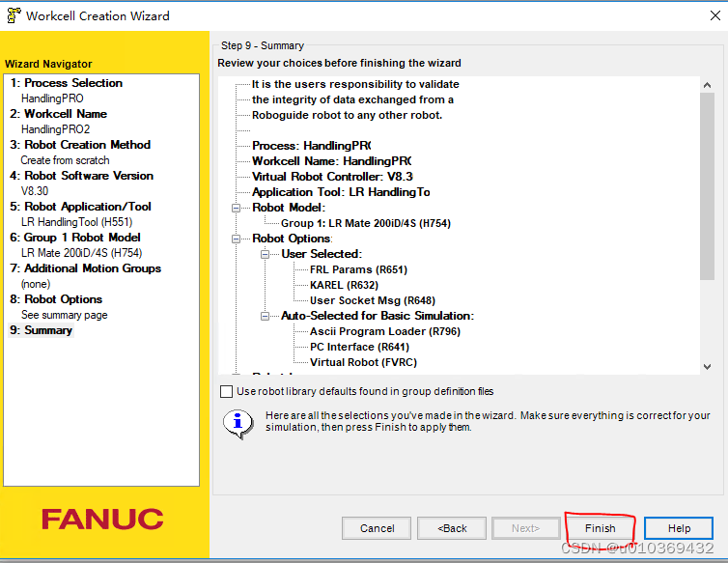Go to step 4: Robot Software Version
The width and height of the screenshot is (728, 563).
point(82,176)
